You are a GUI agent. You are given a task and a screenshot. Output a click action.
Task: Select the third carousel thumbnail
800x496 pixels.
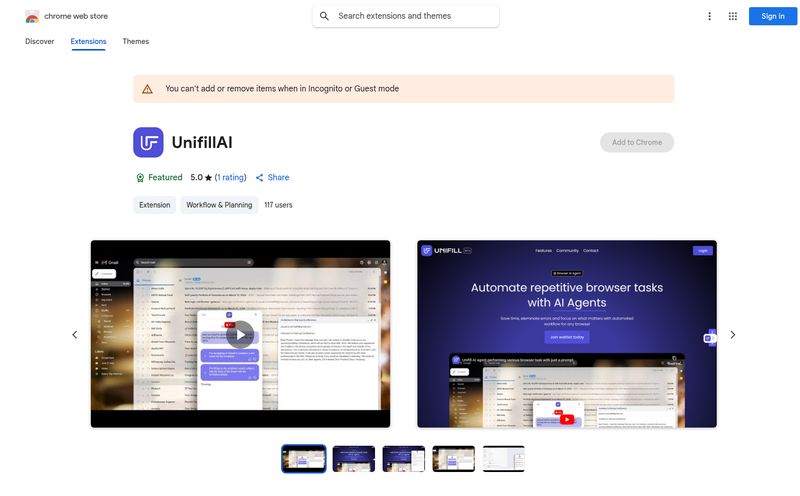pyautogui.click(x=404, y=459)
